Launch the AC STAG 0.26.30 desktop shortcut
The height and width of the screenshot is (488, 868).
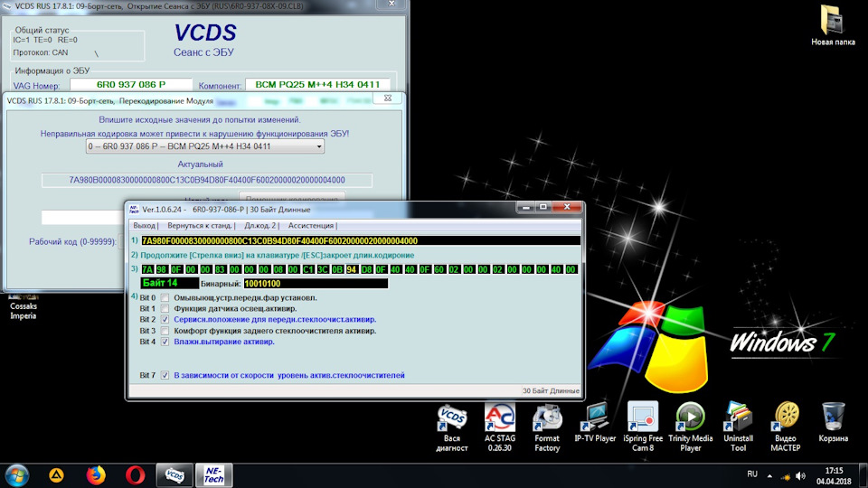(x=499, y=427)
